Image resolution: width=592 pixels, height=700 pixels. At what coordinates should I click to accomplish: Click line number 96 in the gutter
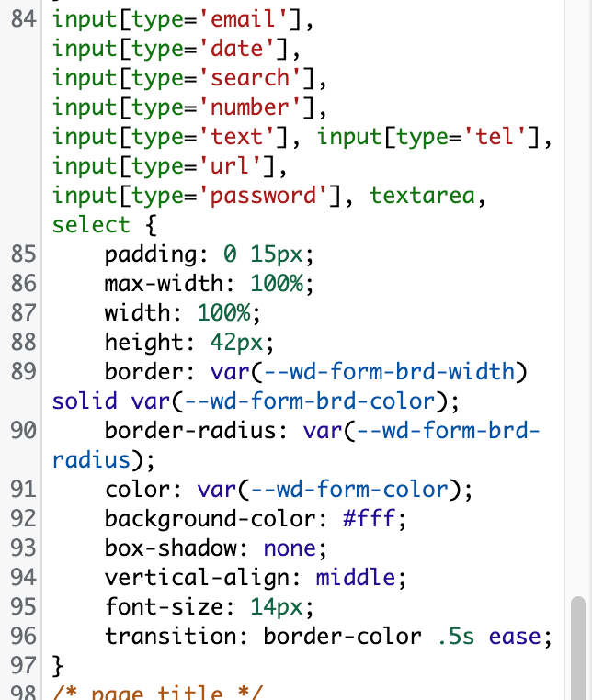tap(24, 637)
